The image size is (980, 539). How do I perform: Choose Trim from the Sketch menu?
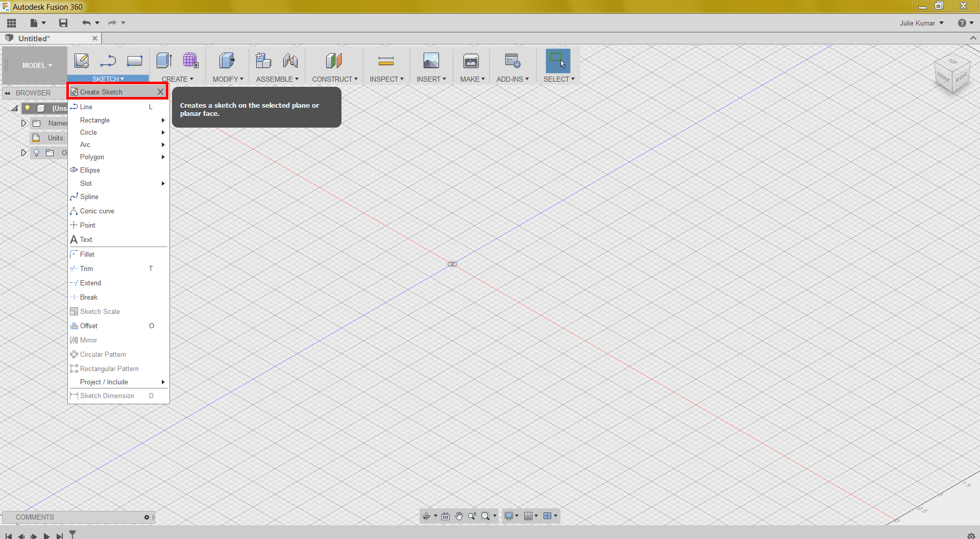click(x=118, y=268)
